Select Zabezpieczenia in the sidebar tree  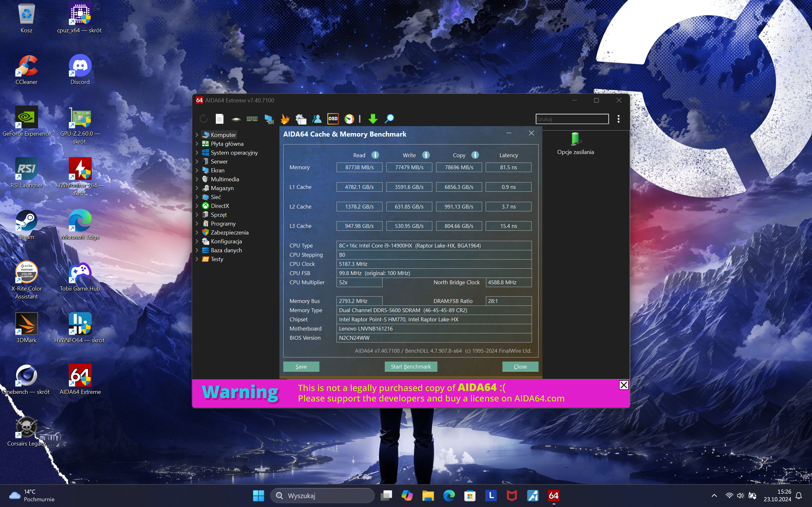click(230, 232)
